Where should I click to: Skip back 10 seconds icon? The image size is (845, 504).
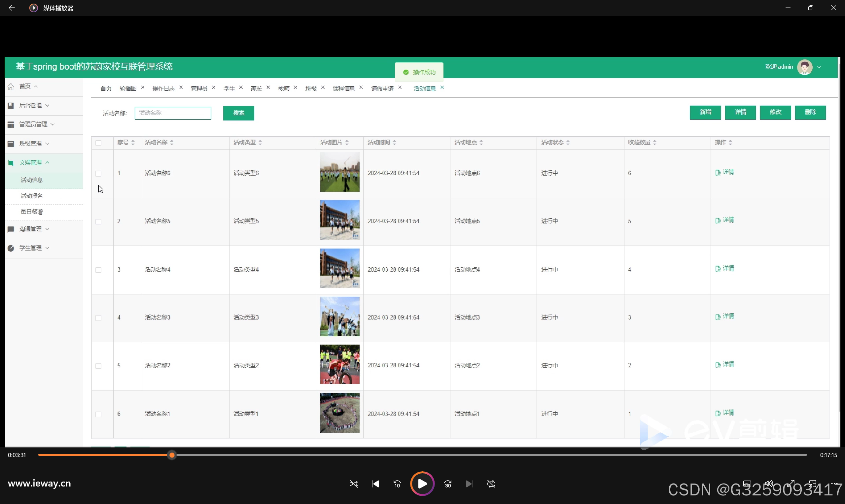397,484
